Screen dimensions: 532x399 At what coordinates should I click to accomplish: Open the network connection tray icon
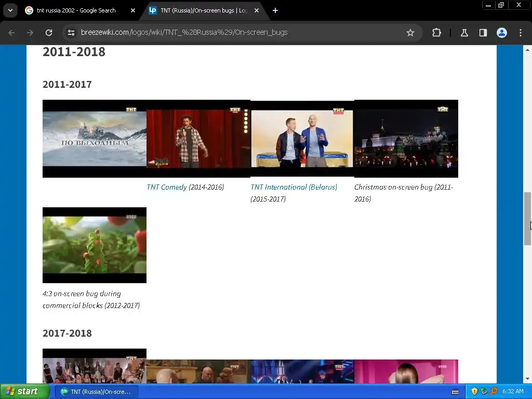click(484, 392)
